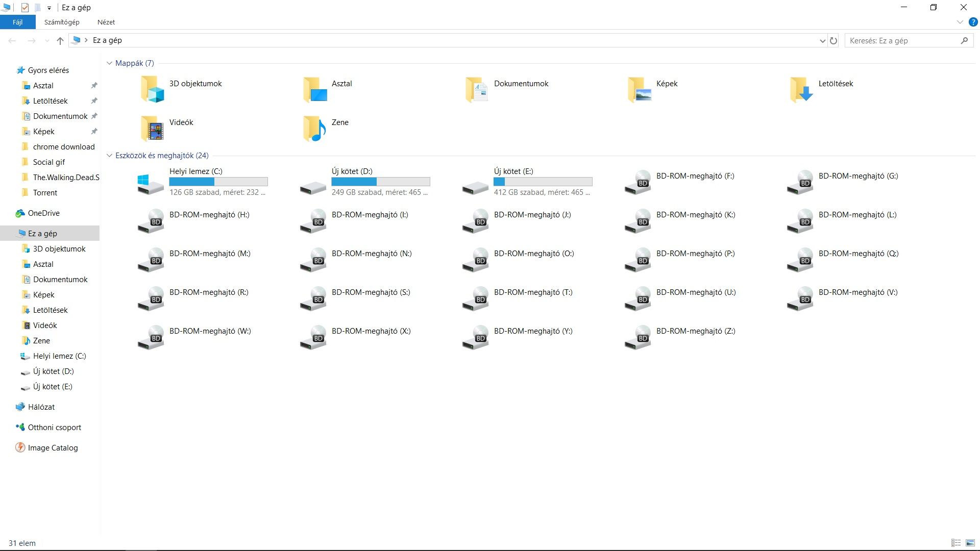This screenshot has width=980, height=551.
Task: Click the up arrow navigation button
Action: [60, 41]
